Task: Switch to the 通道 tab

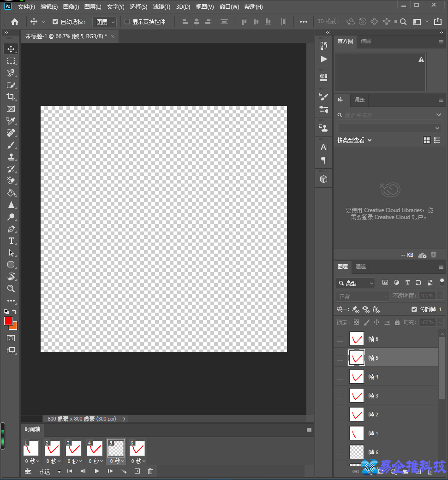Action: tap(360, 267)
